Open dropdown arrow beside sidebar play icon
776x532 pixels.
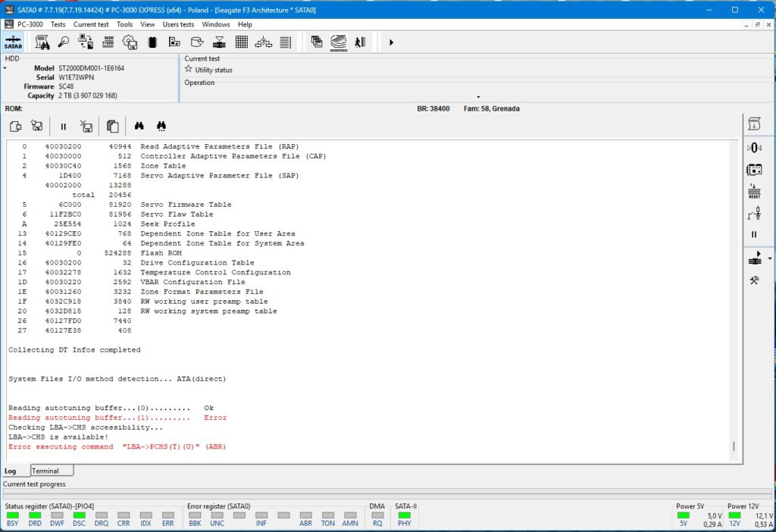(770, 258)
